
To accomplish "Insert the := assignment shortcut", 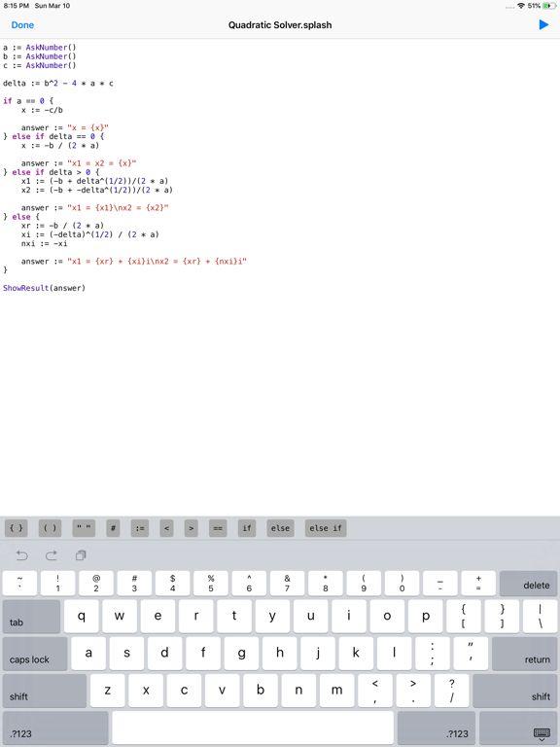I will tap(140, 528).
